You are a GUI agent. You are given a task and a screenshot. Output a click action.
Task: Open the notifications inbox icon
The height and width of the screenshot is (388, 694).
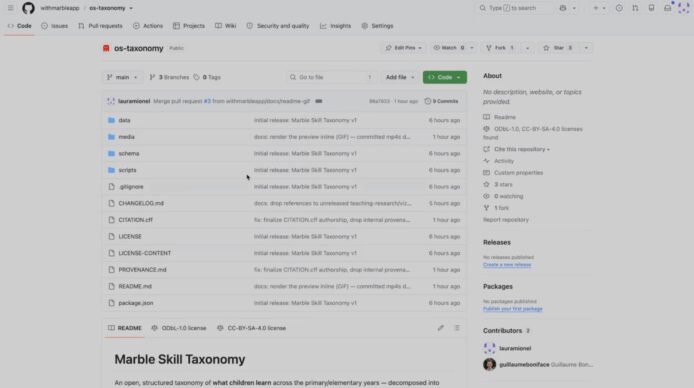[x=667, y=8]
